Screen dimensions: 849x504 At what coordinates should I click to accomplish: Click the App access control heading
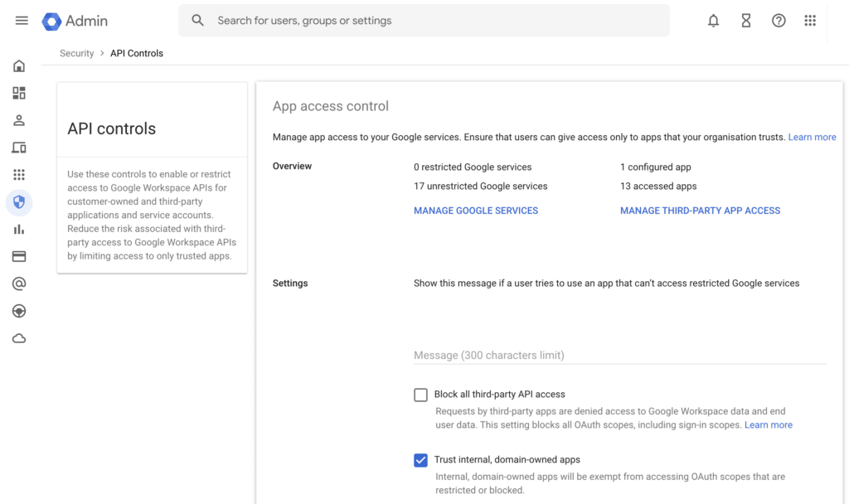coord(331,106)
